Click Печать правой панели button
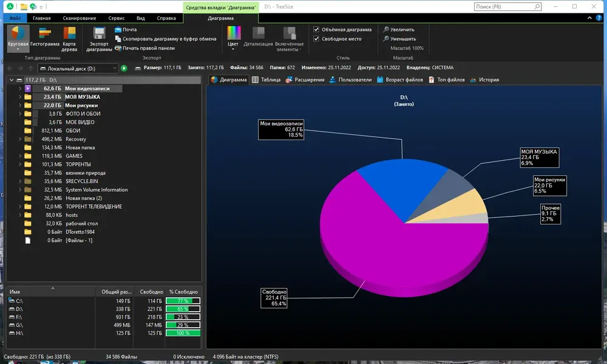 pyautogui.click(x=145, y=49)
